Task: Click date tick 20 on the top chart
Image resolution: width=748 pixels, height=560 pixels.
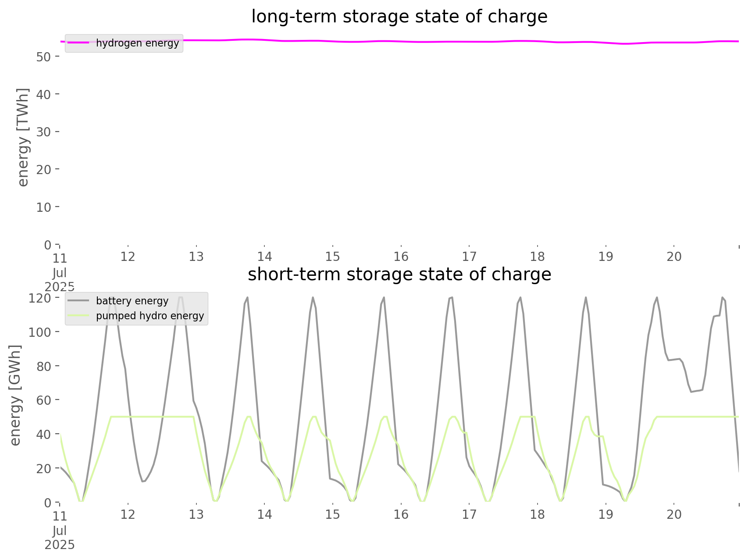Action: (x=674, y=257)
